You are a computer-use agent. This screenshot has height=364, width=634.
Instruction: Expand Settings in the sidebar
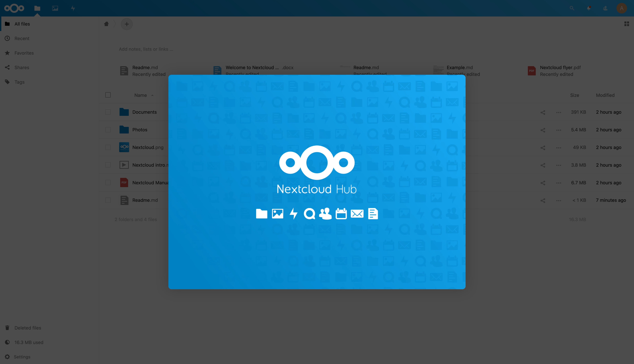tap(22, 357)
